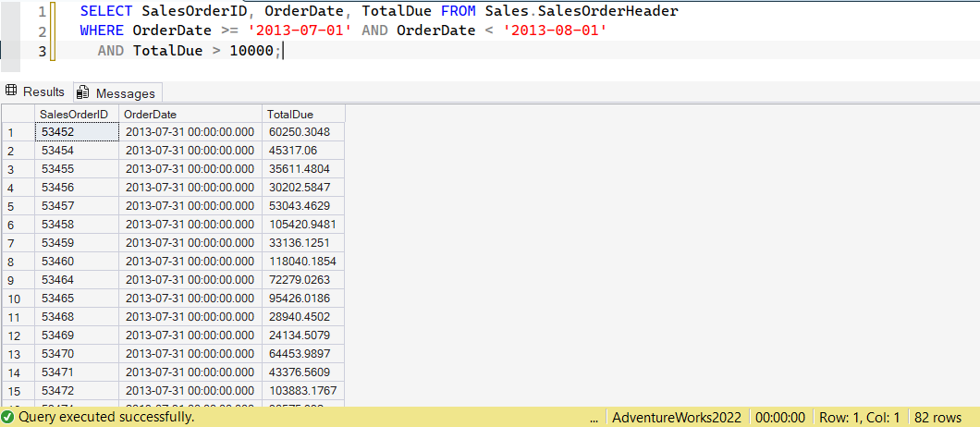Viewport: 980px width, 427px height.
Task: Select cell with SalesOrderID 53469
Action: (x=77, y=335)
